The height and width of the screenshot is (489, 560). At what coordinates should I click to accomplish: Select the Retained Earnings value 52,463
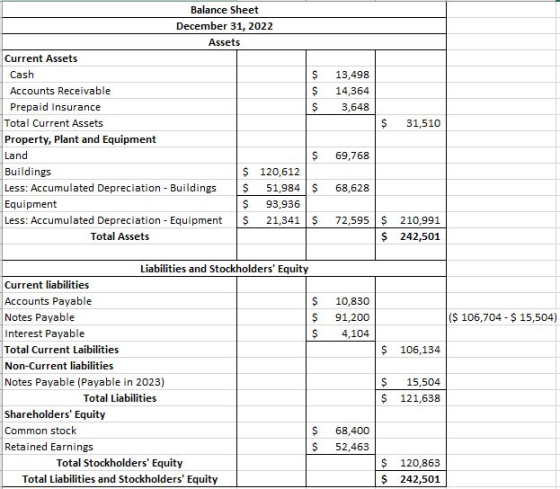(x=352, y=447)
